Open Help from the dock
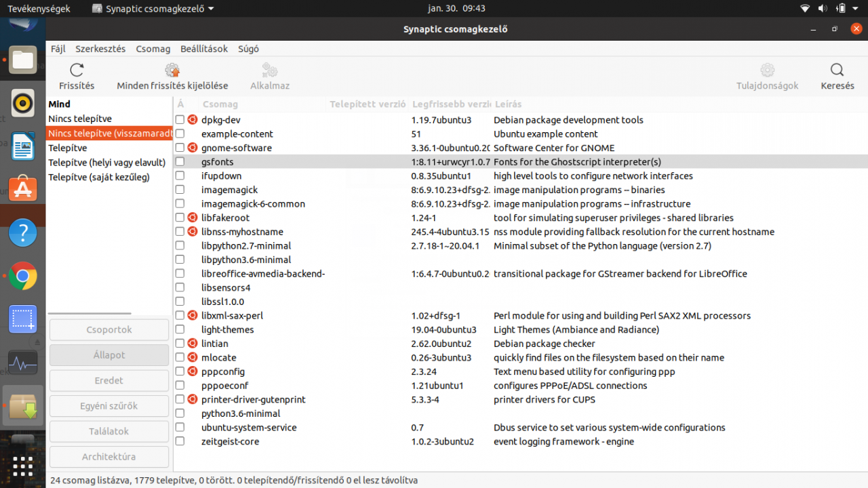The image size is (868, 488). tap(23, 233)
